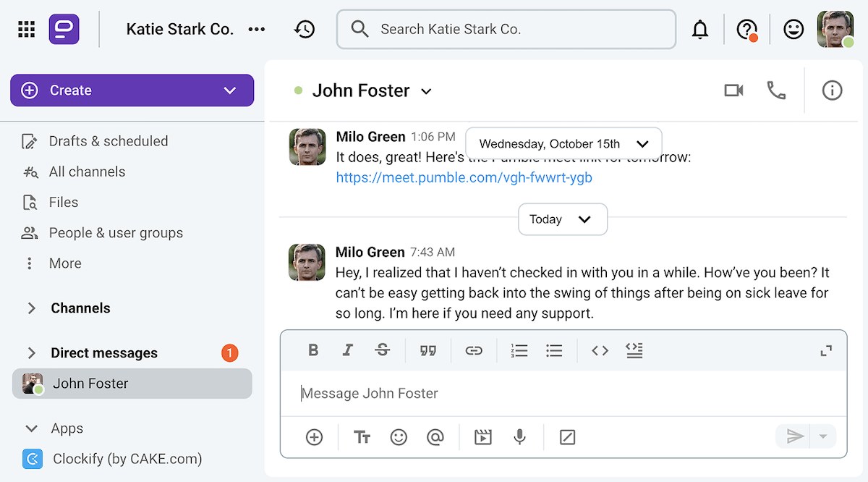Image resolution: width=868 pixels, height=482 pixels.
Task: Start a video call with John Foster
Action: coord(733,90)
